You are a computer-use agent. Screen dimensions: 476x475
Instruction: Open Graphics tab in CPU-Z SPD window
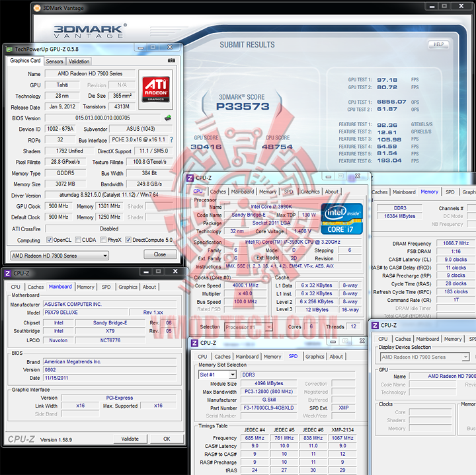[x=315, y=357]
